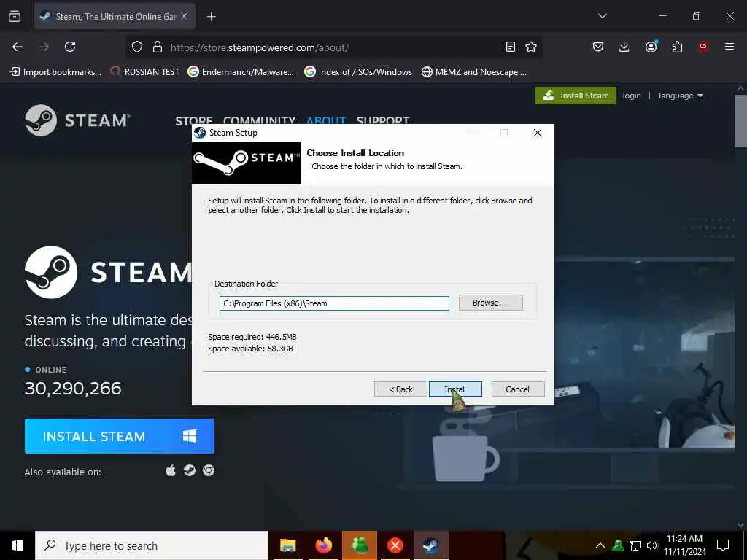
Task: Open RUSSIAN TEST bookmark
Action: pyautogui.click(x=145, y=72)
